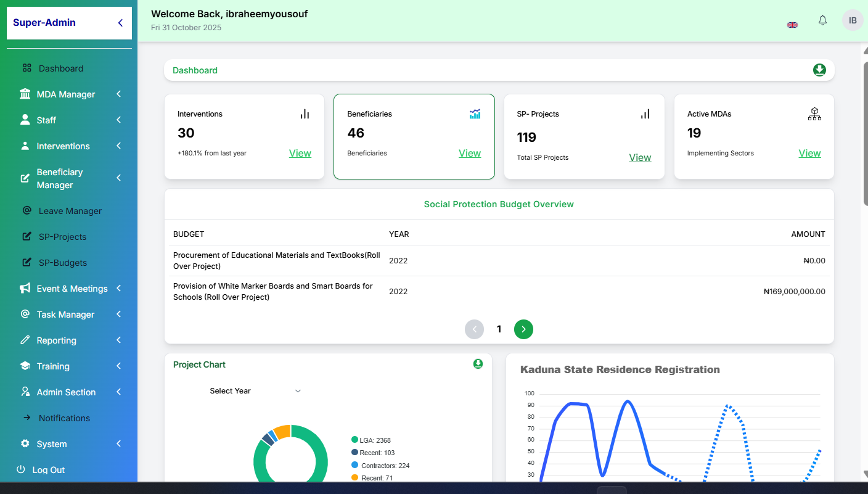868x494 pixels.
Task: Click the green Dashboard download icon
Action: pos(819,70)
